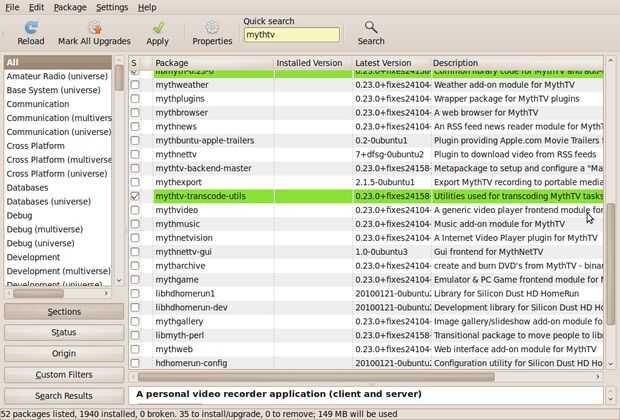Toggle the hdhomerun-config package checkbox

[135, 363]
